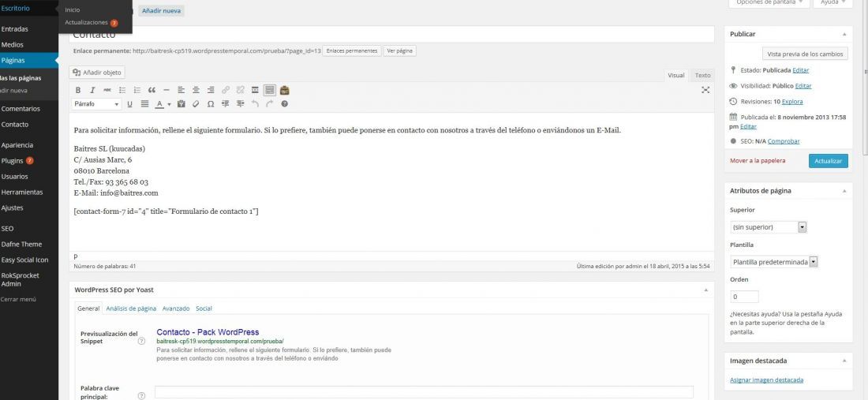Edit the Estado Publicada setting

coord(800,70)
